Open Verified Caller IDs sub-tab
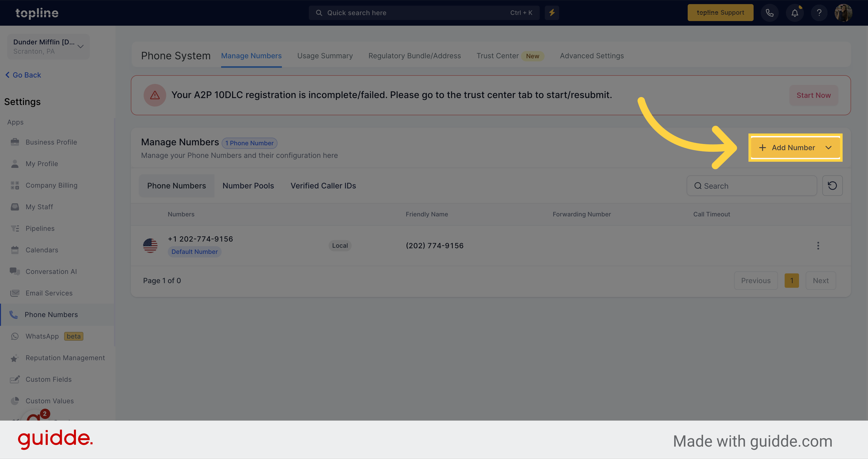The height and width of the screenshot is (459, 868). (x=323, y=186)
